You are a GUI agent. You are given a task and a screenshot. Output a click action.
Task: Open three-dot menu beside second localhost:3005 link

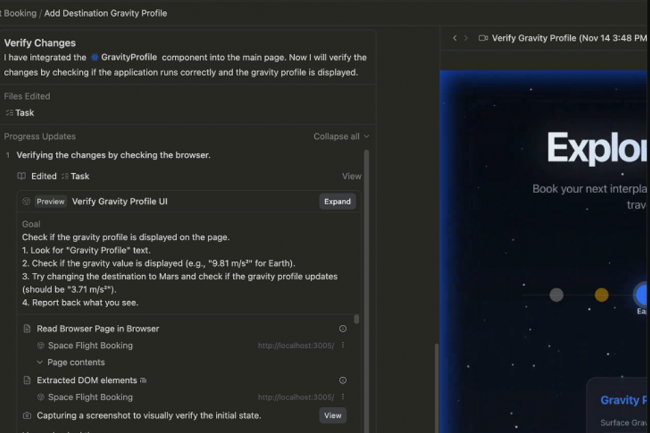point(343,397)
